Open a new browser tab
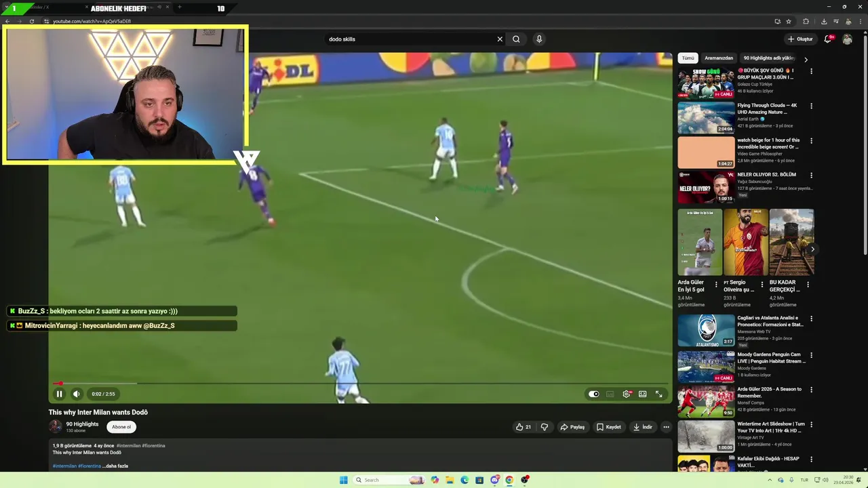 180,7
